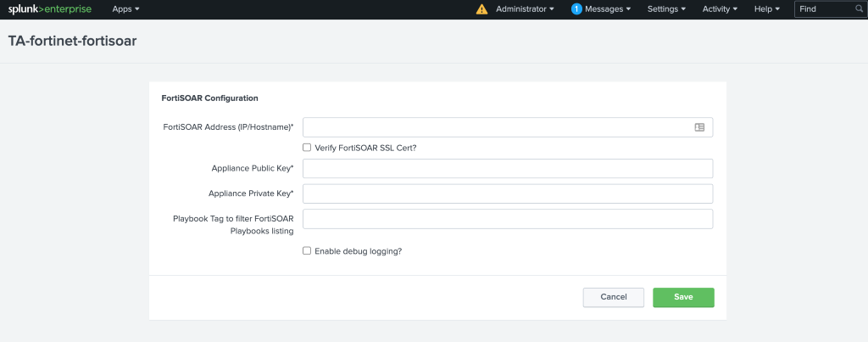This screenshot has height=342, width=868.
Task: Click the blue messages count badge
Action: [576, 9]
